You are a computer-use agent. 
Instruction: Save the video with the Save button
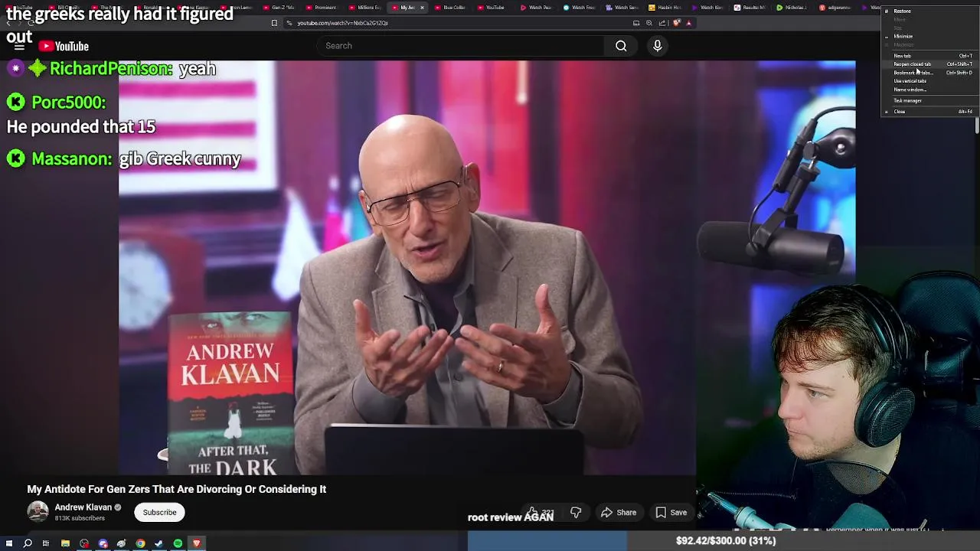671,513
